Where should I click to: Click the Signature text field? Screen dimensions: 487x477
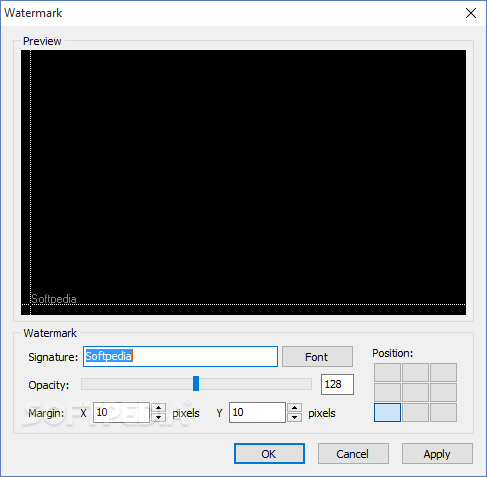point(180,356)
